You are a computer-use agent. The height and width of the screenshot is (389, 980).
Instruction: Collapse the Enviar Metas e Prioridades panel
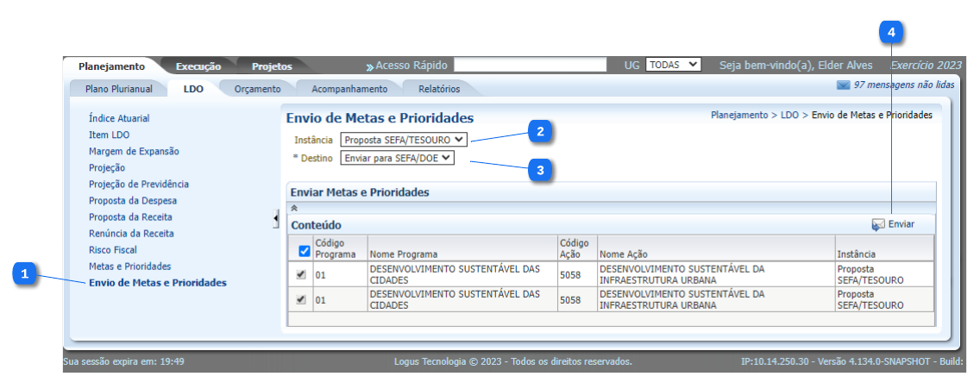pyautogui.click(x=294, y=208)
